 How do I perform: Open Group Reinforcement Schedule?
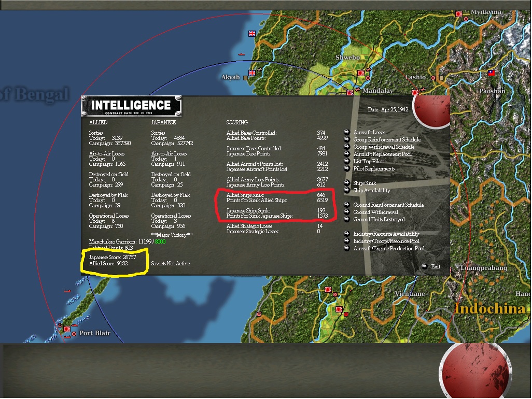[x=387, y=139]
